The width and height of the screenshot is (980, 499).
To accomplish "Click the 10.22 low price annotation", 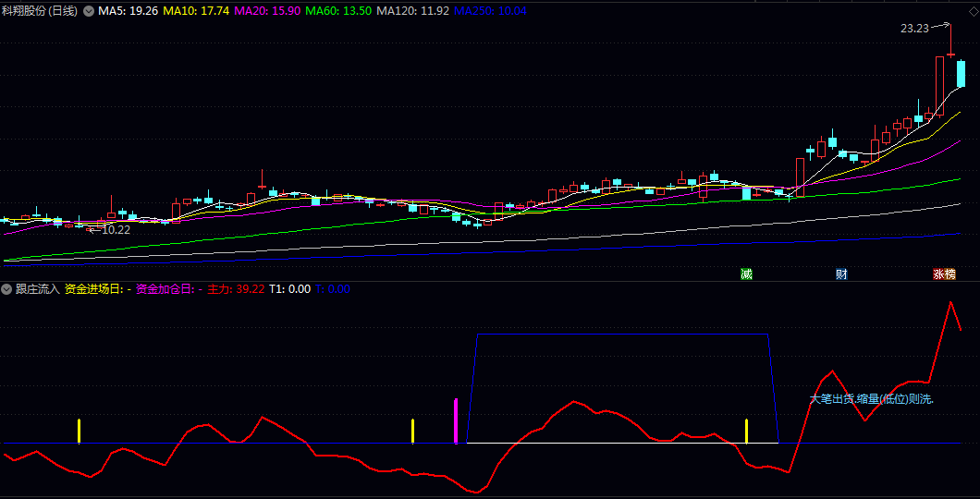I will coord(116,230).
